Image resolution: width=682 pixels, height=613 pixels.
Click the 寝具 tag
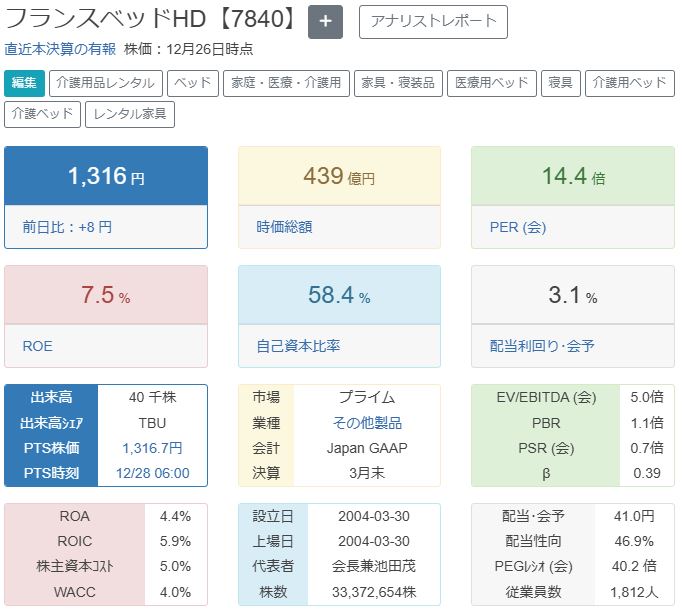(x=561, y=83)
